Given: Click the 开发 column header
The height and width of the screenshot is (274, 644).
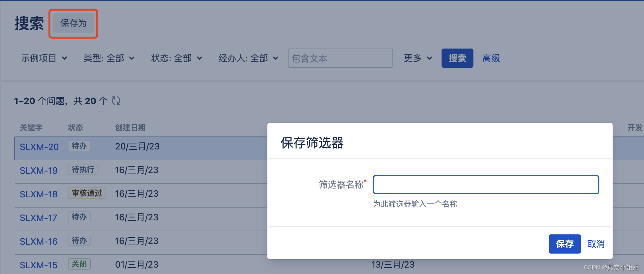Looking at the screenshot, I should coord(635,128).
